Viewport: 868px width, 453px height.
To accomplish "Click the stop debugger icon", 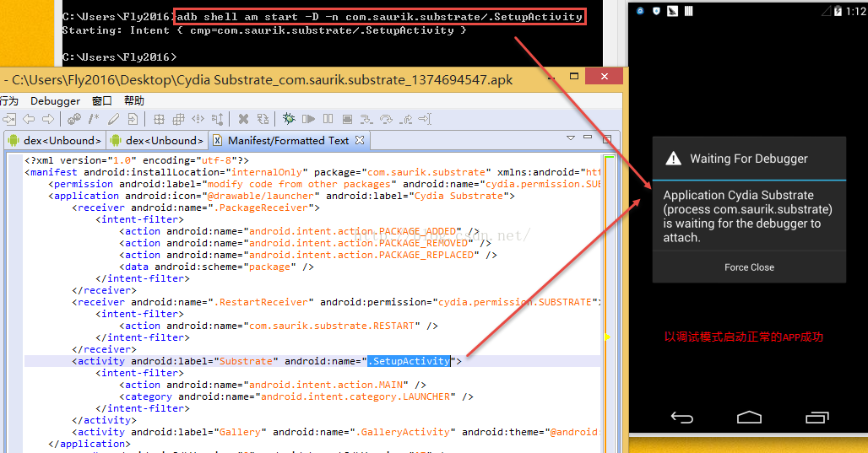I will tap(347, 119).
